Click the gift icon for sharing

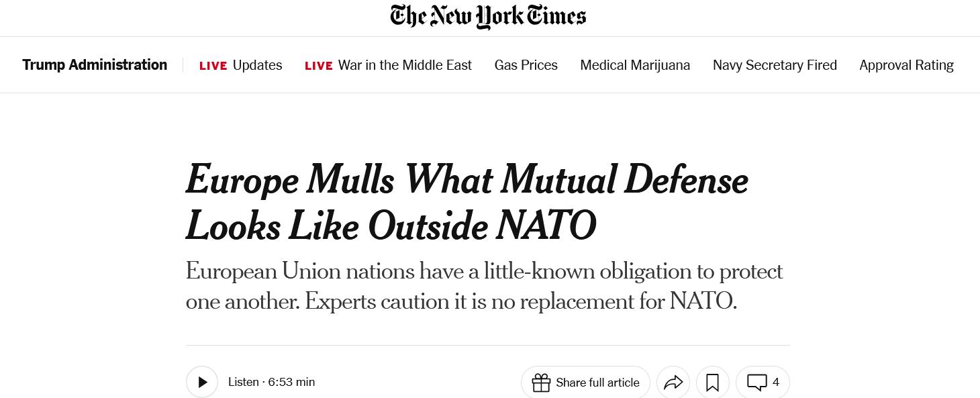tap(540, 383)
